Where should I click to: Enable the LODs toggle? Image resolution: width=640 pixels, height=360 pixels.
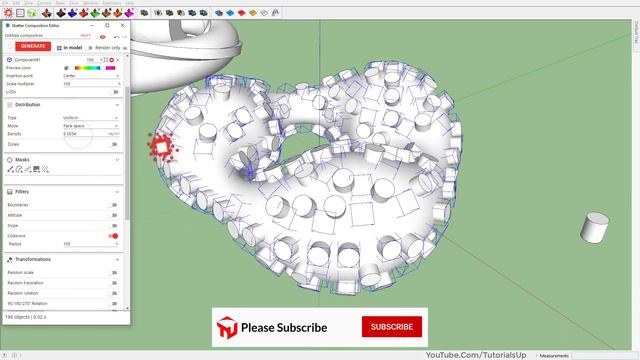tap(114, 92)
